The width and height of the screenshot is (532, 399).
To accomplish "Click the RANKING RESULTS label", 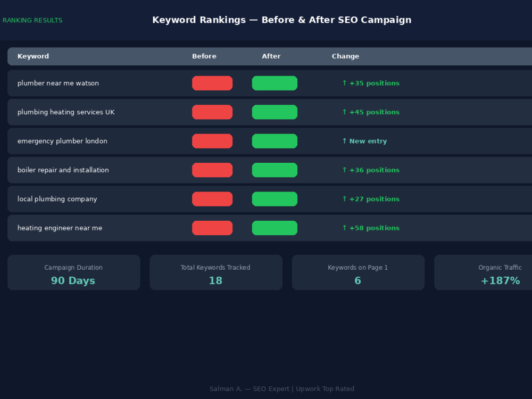I will click(x=32, y=20).
